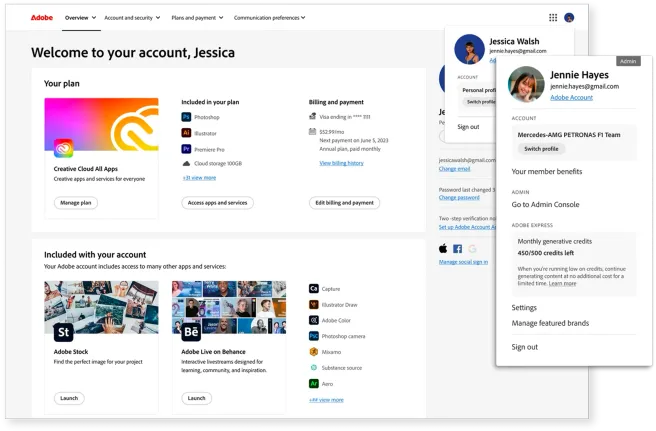Viewport: 656px width, 431px height.
Task: Click the Illustrator icon in plan list
Action: tap(186, 133)
